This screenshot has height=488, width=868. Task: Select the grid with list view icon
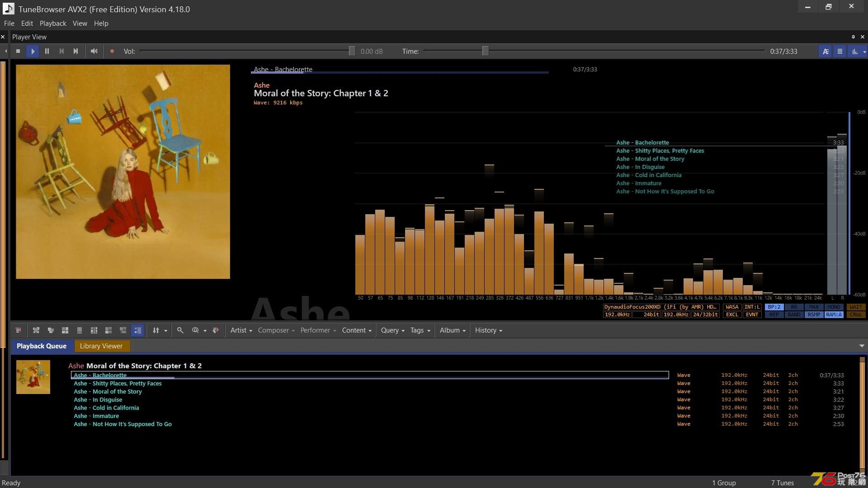(x=94, y=330)
